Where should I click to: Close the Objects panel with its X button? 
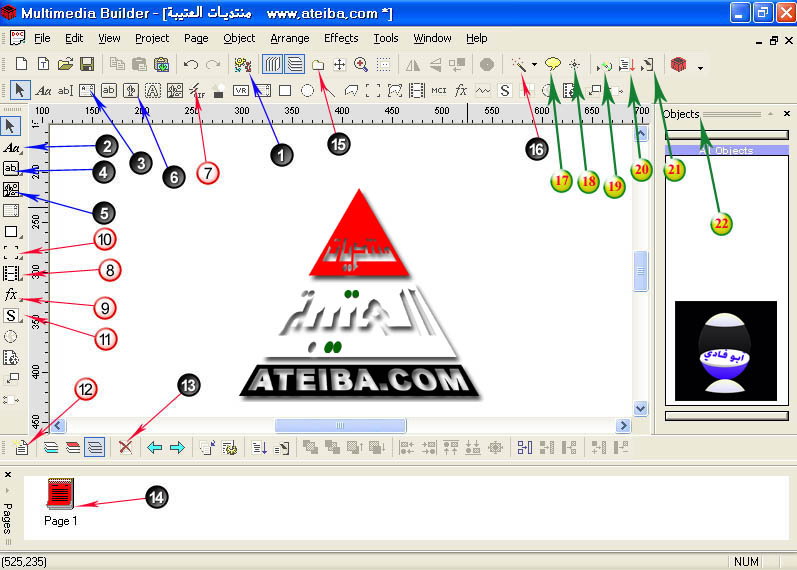(787, 113)
